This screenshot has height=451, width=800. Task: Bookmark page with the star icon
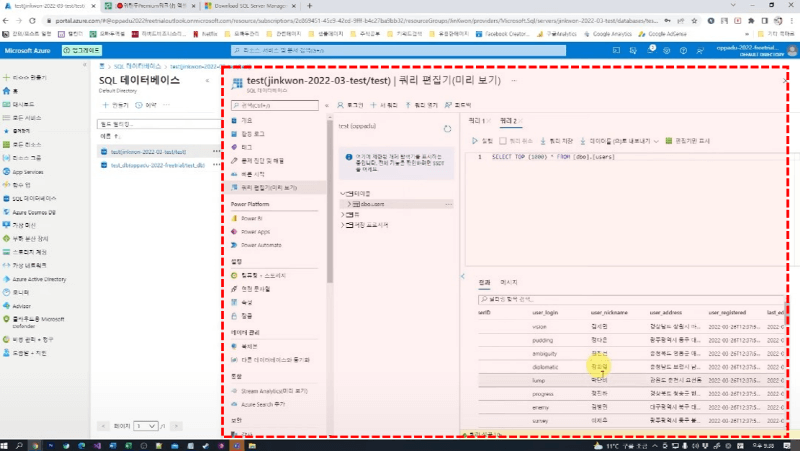point(694,21)
